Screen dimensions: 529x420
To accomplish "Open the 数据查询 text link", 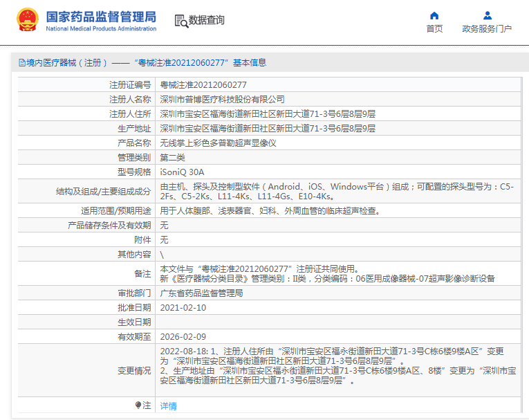I will coord(206,21).
